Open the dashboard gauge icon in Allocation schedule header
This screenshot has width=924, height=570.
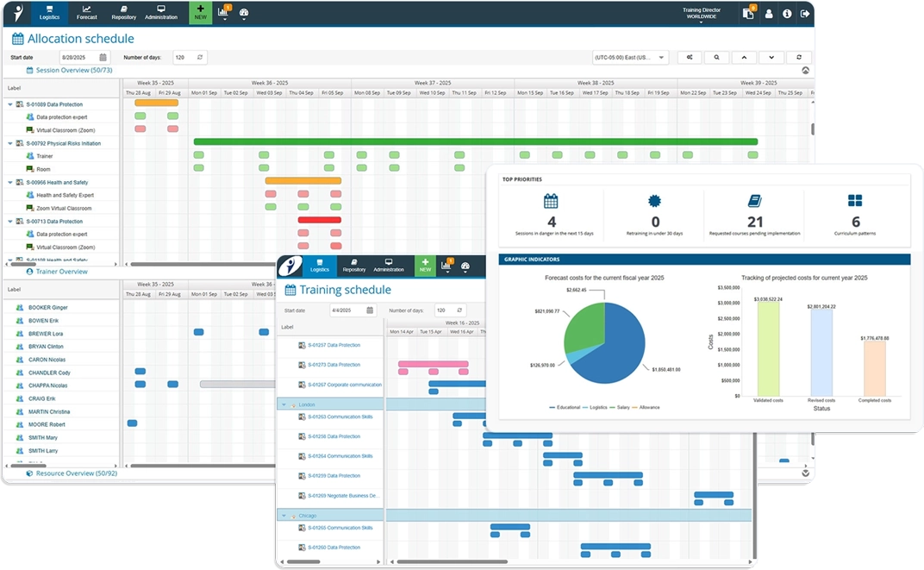[x=244, y=13]
